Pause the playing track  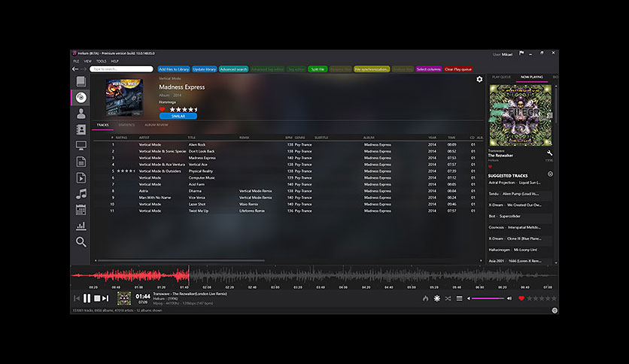tap(87, 299)
